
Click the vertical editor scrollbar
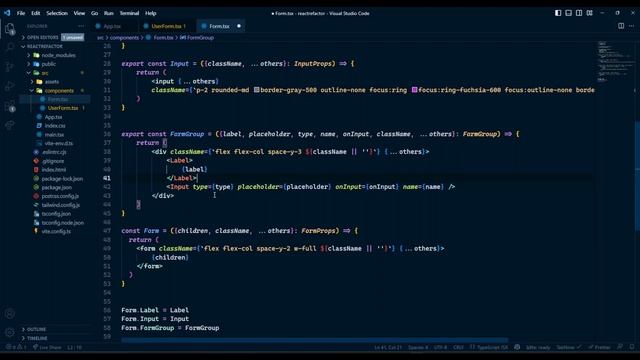point(637,176)
